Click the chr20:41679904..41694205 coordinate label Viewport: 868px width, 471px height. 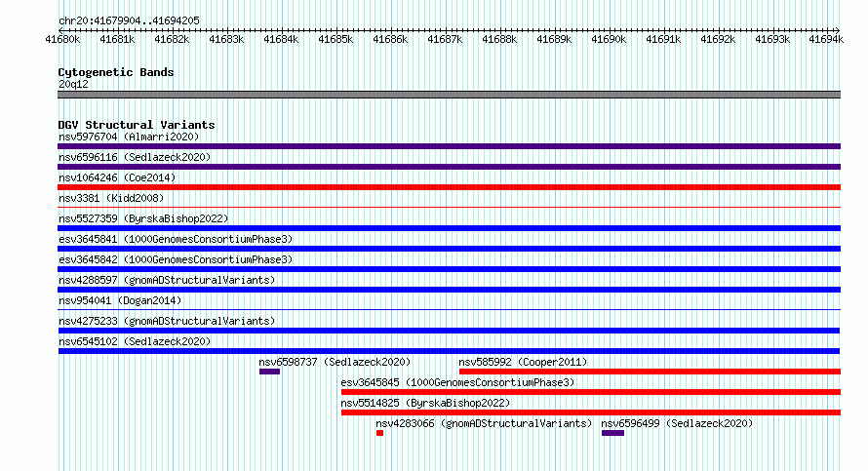click(129, 20)
